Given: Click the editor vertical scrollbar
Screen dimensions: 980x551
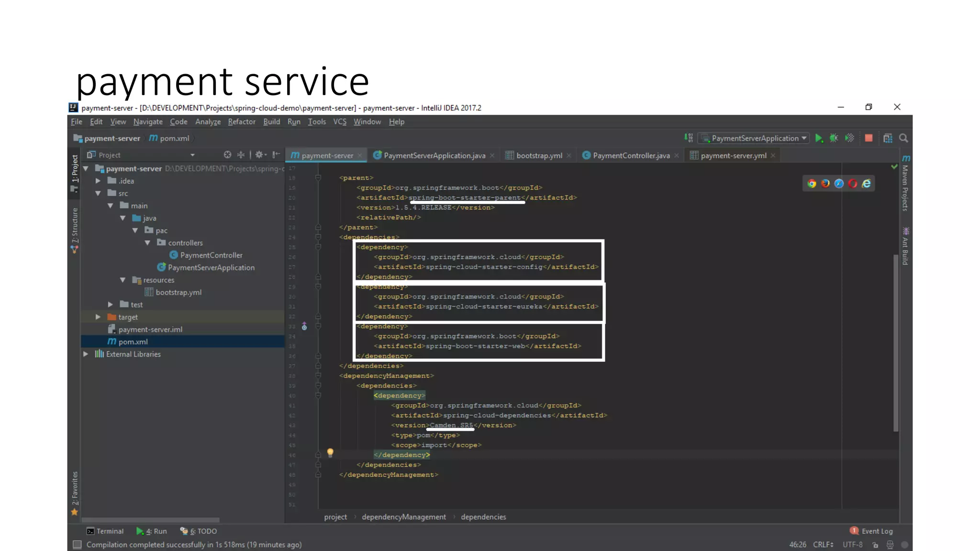Looking at the screenshot, I should 896,343.
